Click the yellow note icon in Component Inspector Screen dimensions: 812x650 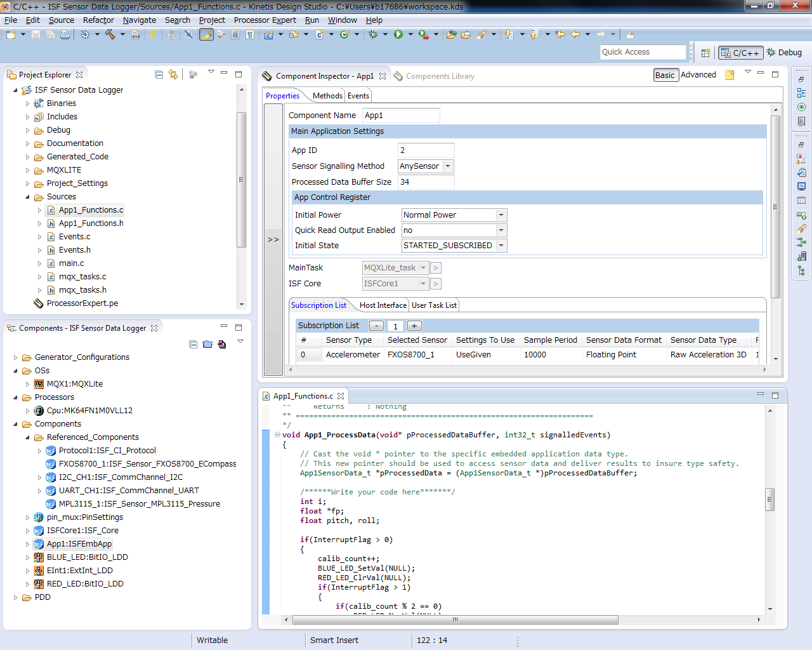point(730,75)
